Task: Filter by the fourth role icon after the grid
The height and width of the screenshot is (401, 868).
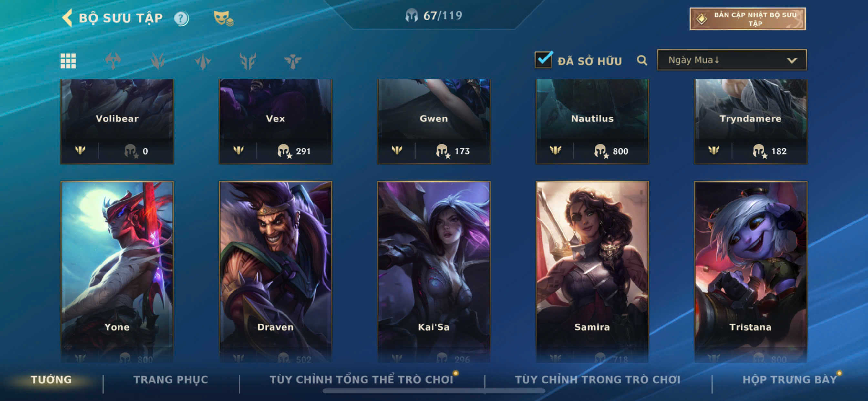Action: click(248, 61)
